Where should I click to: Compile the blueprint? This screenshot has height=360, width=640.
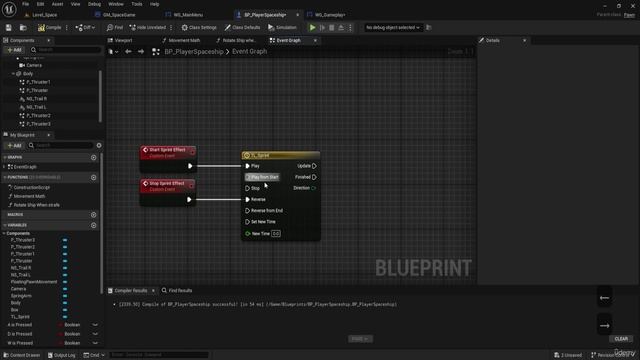coord(49,27)
